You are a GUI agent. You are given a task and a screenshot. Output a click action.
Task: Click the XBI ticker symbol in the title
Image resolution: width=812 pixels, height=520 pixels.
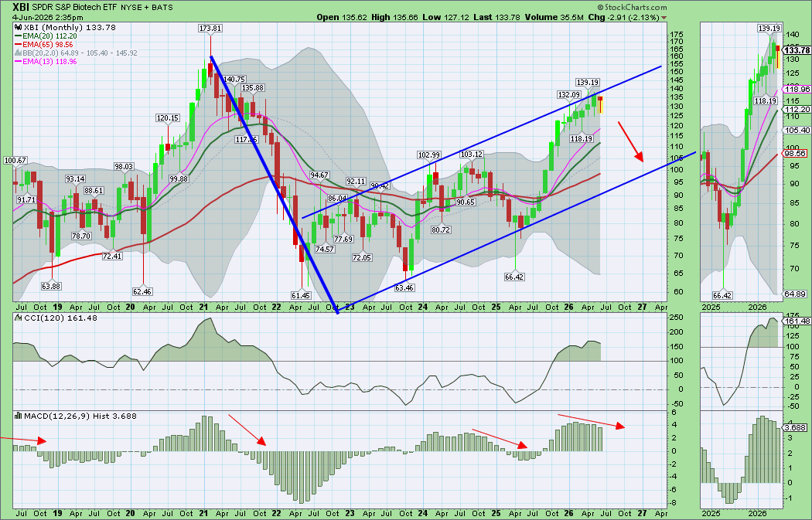tap(21, 7)
